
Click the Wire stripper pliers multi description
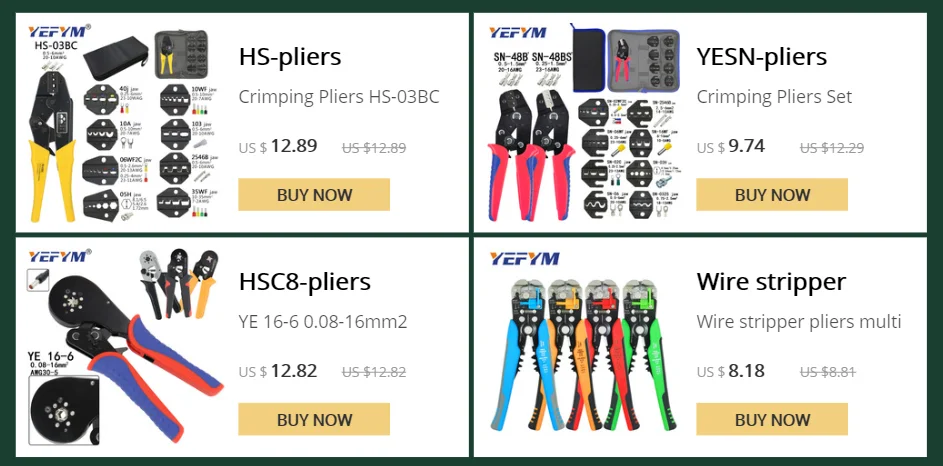[799, 322]
